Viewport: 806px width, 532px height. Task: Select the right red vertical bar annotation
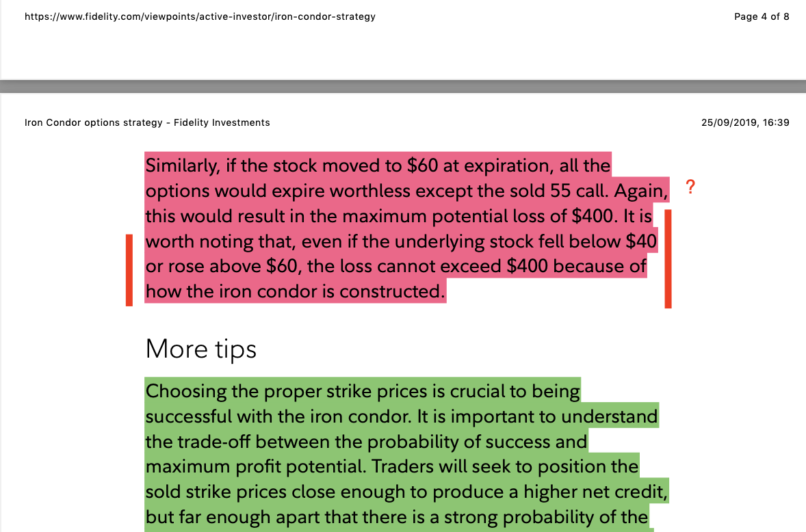click(x=668, y=258)
